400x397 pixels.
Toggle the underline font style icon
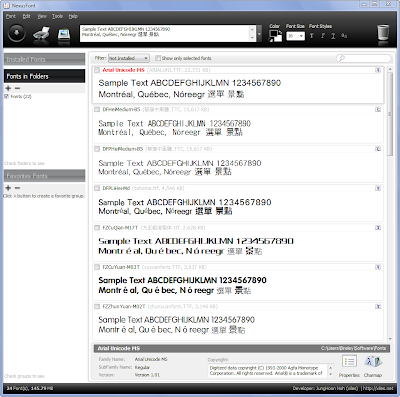point(333,36)
